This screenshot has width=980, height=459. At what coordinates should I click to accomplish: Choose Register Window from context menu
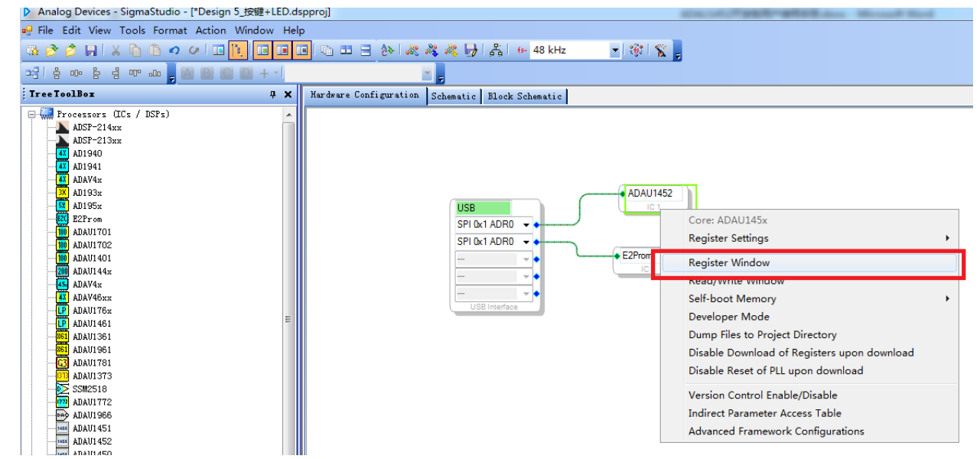pyautogui.click(x=809, y=262)
